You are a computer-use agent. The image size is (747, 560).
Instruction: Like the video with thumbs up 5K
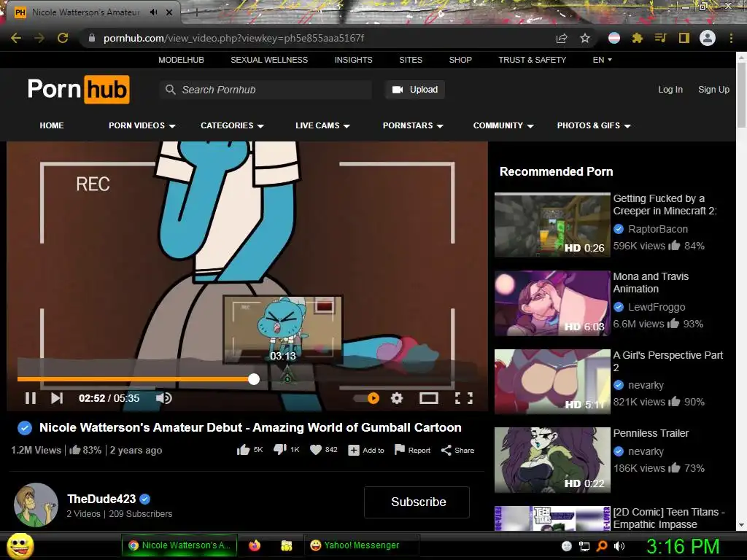pos(250,450)
